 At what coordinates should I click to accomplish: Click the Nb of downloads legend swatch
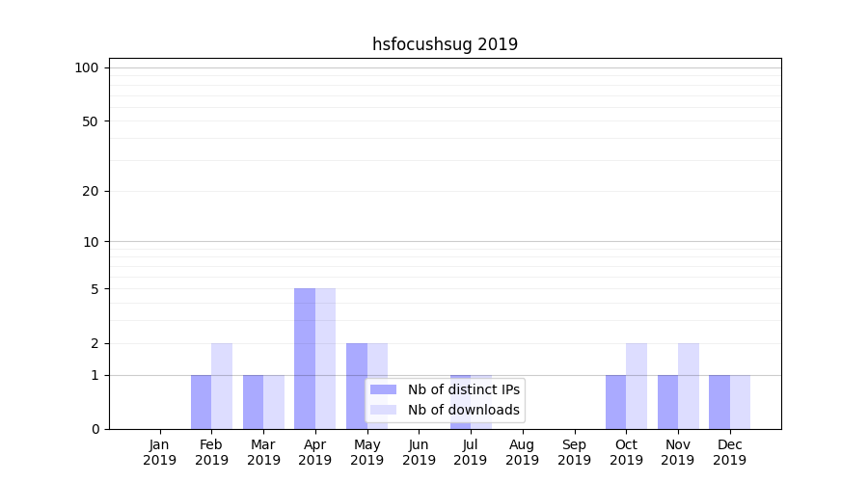384,410
